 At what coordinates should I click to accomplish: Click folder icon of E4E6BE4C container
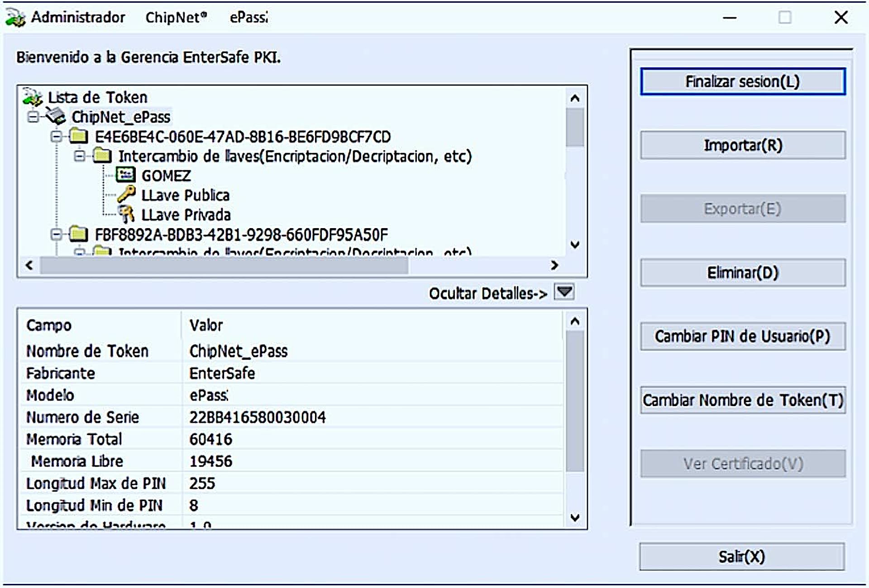point(78,136)
